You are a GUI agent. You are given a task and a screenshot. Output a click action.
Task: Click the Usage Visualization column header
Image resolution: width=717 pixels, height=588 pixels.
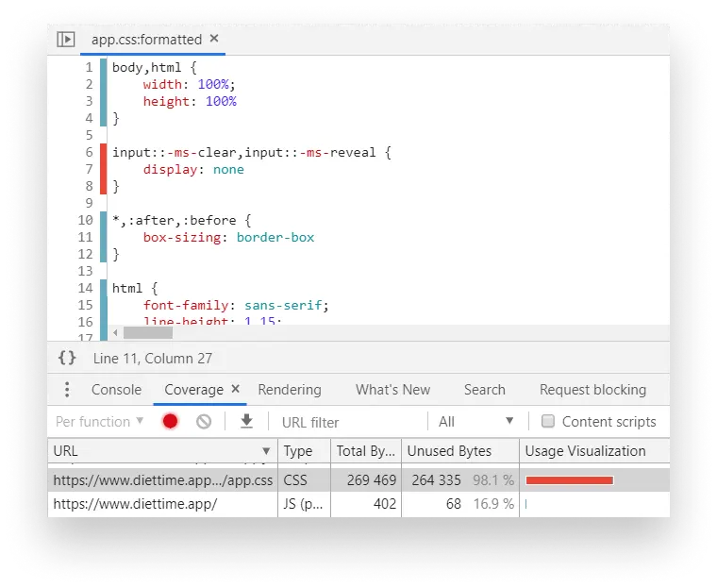click(594, 451)
